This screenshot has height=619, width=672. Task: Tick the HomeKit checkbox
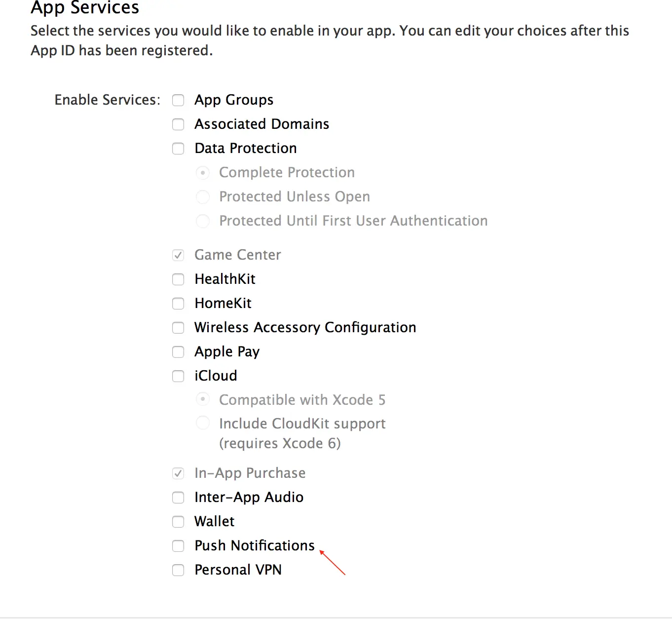pos(178,304)
